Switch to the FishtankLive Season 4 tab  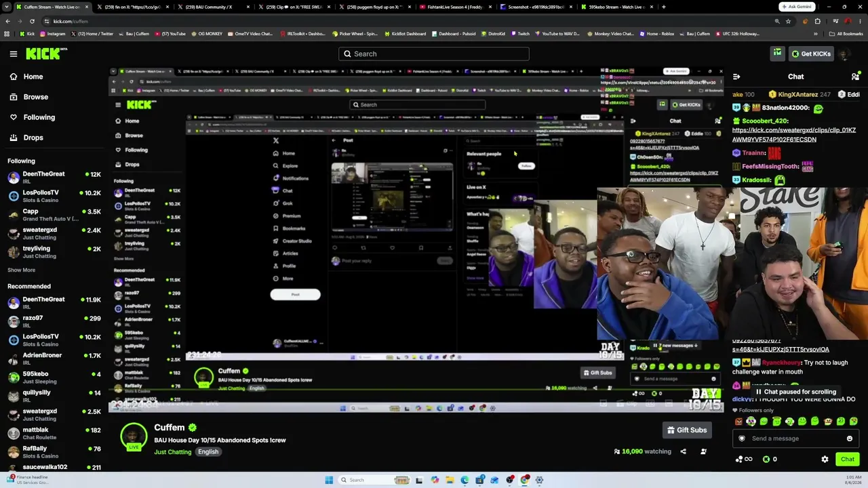click(x=455, y=7)
